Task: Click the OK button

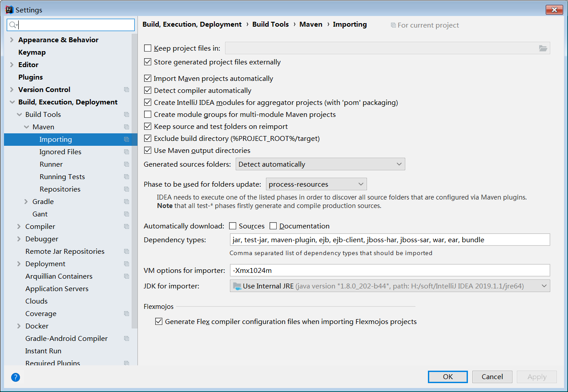Action: [x=448, y=377]
